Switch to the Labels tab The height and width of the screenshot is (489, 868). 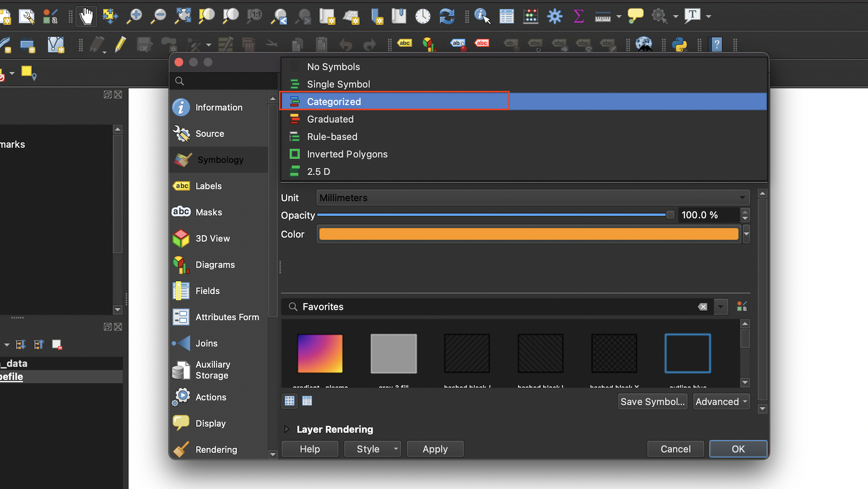(209, 186)
